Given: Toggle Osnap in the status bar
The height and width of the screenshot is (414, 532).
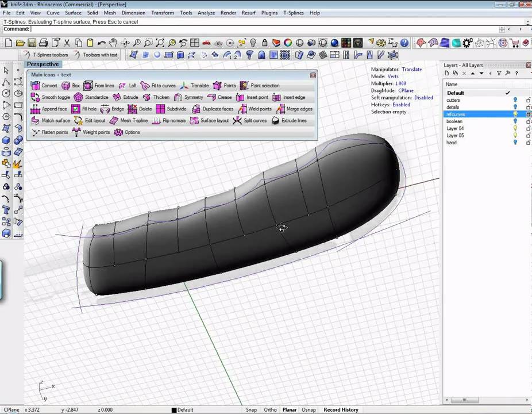Looking at the screenshot, I should coord(309,410).
